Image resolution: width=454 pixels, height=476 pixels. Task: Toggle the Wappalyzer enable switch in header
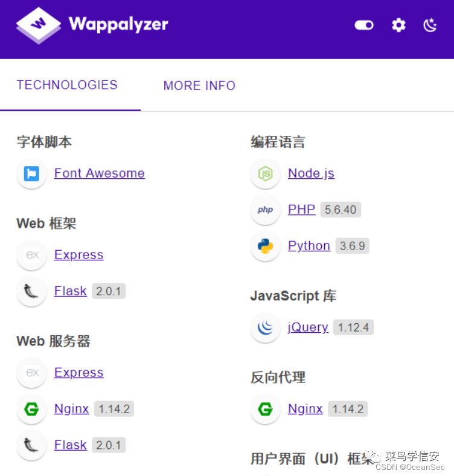(364, 25)
